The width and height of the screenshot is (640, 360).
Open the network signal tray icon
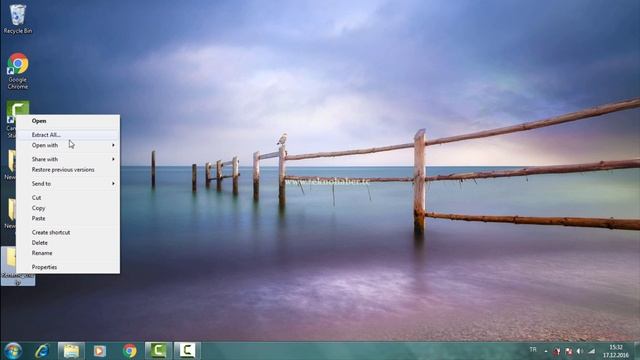[x=591, y=351]
